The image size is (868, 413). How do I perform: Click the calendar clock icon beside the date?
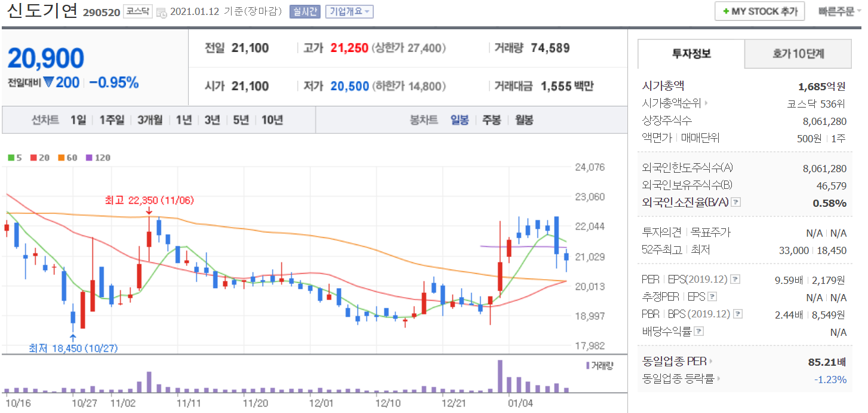(x=161, y=12)
